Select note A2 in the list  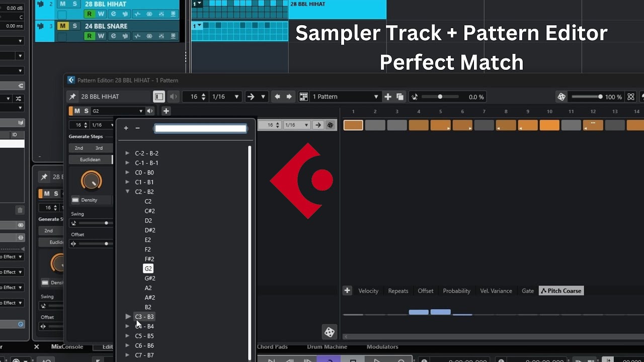point(148,288)
